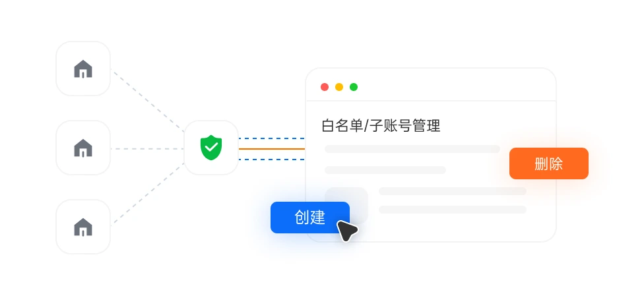
Task: Click the orange 删除 button
Action: click(549, 163)
